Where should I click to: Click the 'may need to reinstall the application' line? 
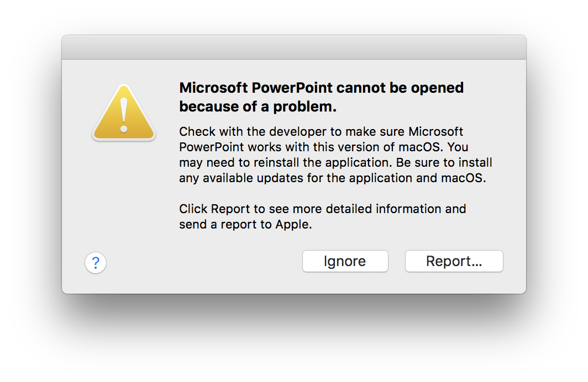tap(335, 162)
